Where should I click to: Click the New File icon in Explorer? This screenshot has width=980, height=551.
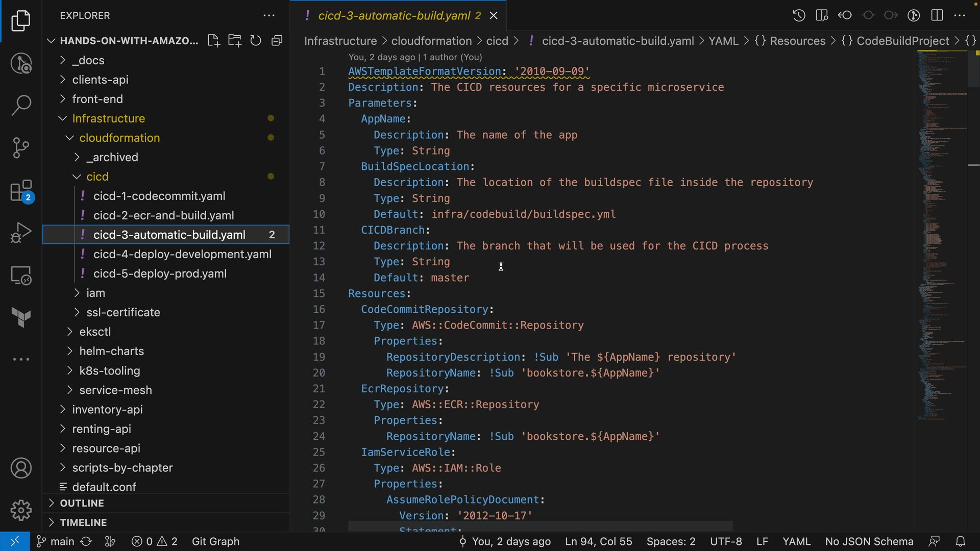click(213, 41)
